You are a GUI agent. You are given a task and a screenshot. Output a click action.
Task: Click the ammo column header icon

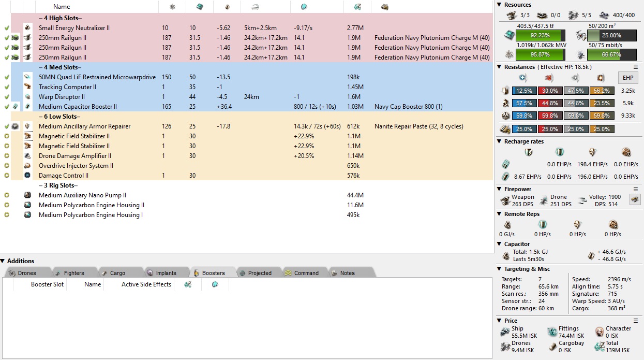384,7
